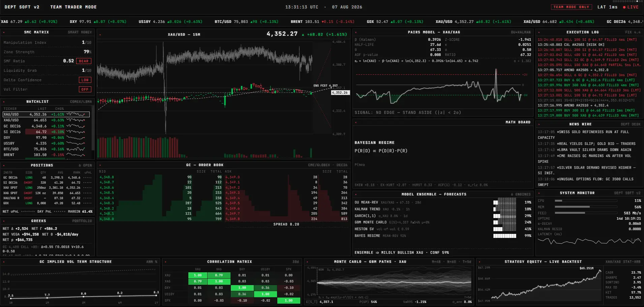Click bid price 4,348.8 in order book
The image size is (644, 307).
pos(107,177)
